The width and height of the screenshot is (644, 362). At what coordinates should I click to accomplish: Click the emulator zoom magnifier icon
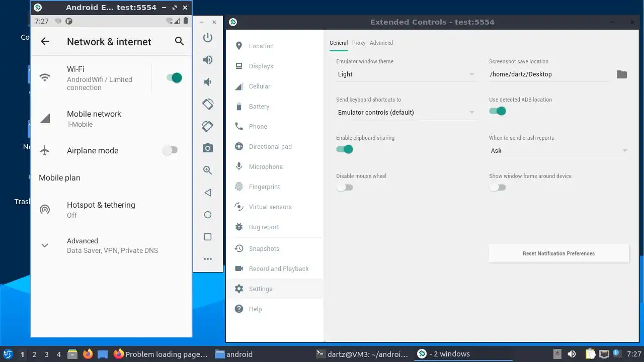[208, 170]
